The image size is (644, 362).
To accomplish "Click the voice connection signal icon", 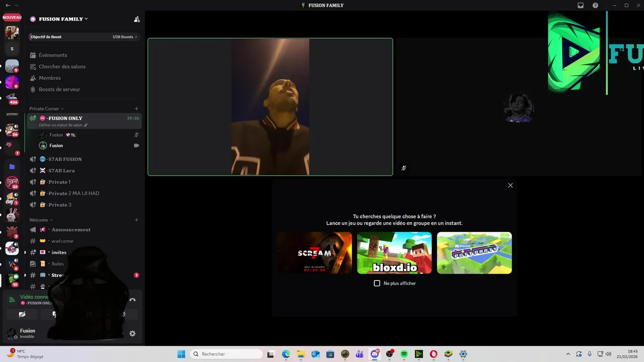I will [x=12, y=300].
